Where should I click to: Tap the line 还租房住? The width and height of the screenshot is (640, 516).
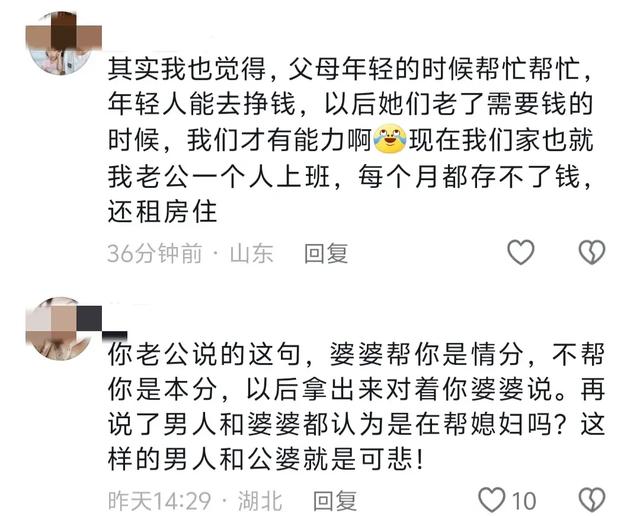click(162, 211)
